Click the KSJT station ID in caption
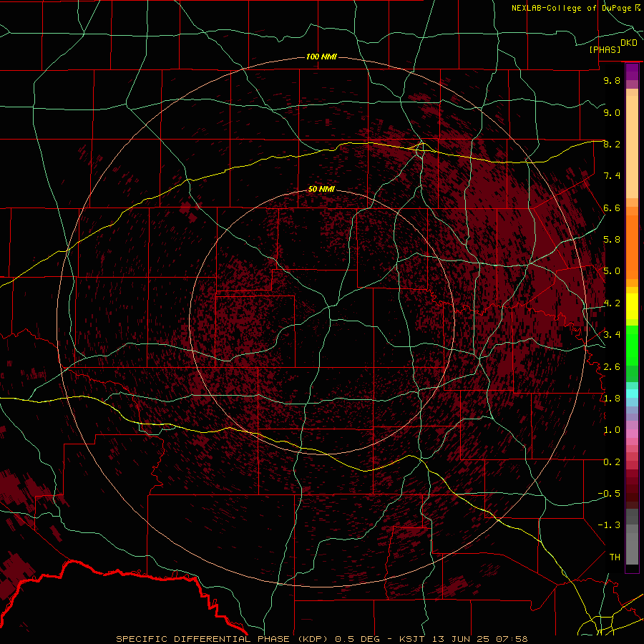Screen dimensions: 644x644 tap(413, 639)
